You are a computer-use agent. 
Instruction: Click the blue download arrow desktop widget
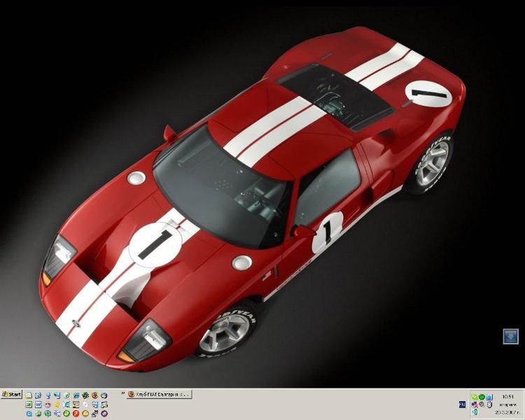point(510,336)
